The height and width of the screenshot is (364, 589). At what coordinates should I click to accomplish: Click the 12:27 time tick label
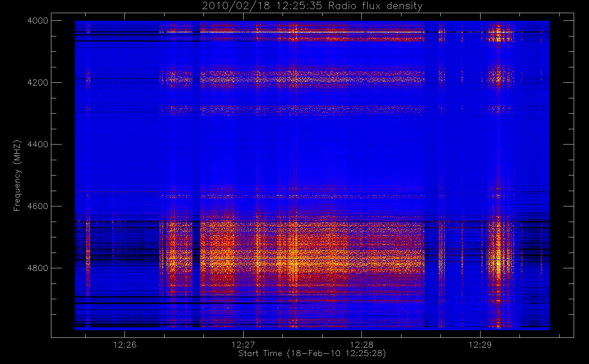click(x=243, y=345)
